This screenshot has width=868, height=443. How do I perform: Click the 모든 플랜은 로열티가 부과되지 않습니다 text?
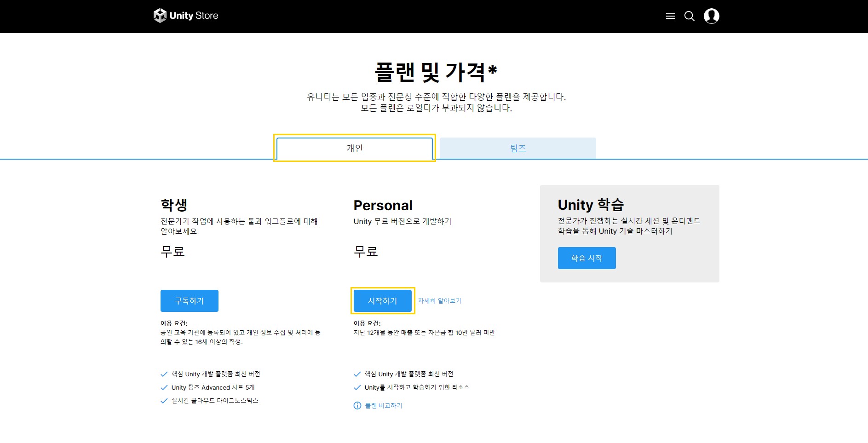(x=436, y=108)
